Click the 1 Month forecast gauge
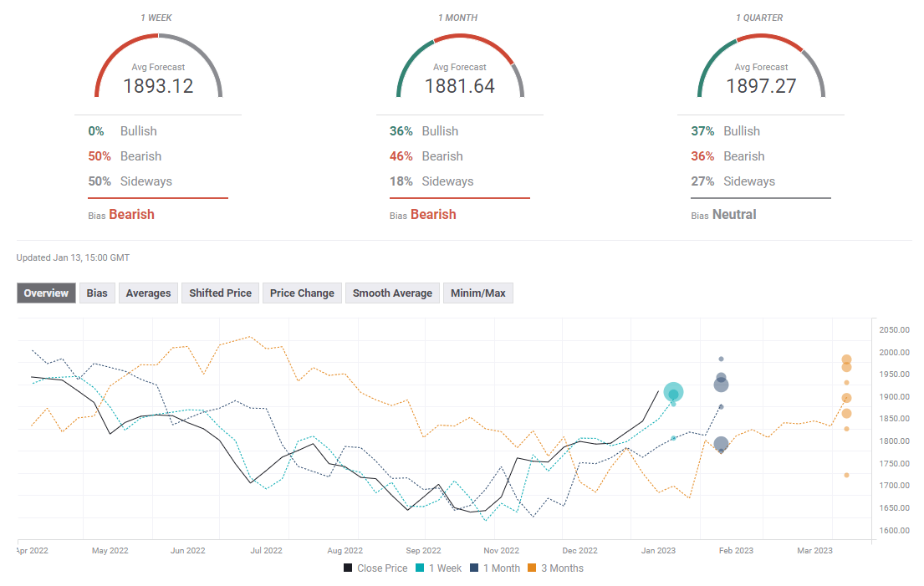 pyautogui.click(x=460, y=67)
